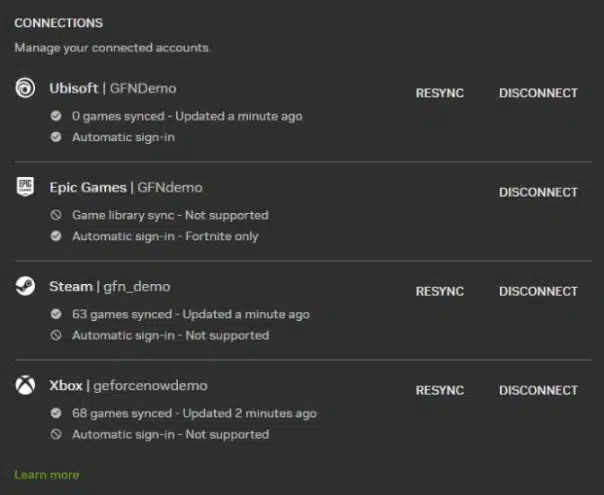The image size is (604, 495).
Task: Click not-supported icon beside Xbox Automatic sign-in
Action: coord(56,434)
